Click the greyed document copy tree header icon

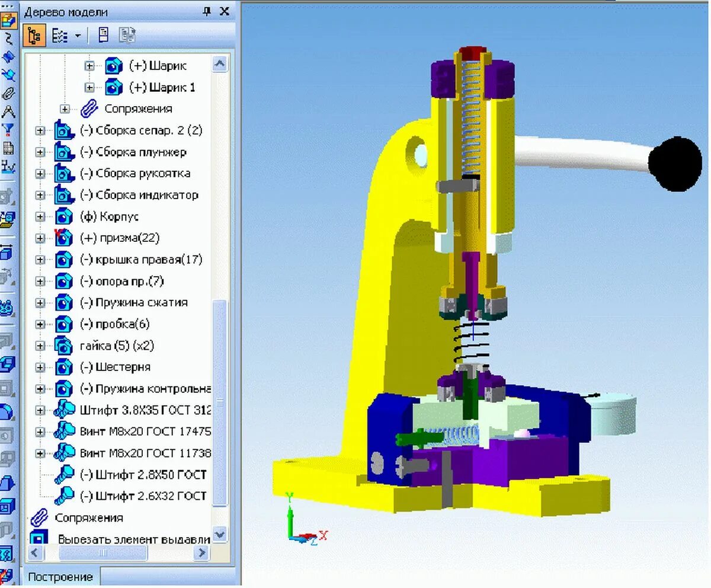[x=127, y=36]
